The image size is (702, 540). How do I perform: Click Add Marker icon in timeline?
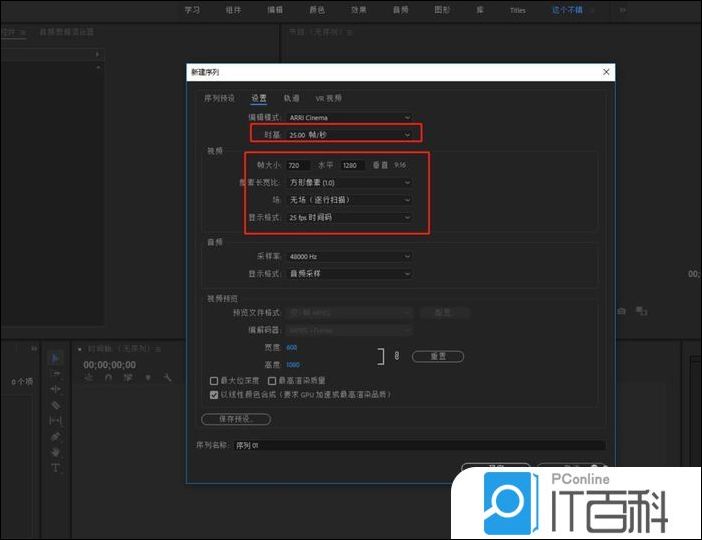[148, 378]
